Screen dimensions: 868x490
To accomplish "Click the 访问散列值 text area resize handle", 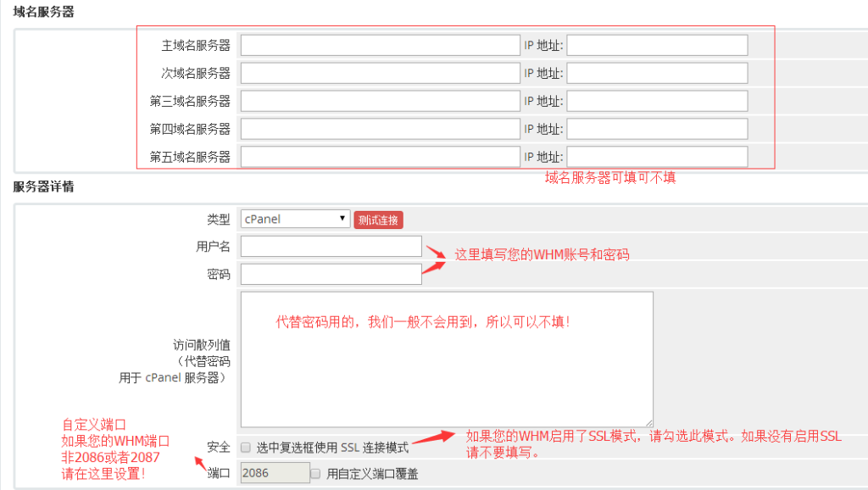I will [x=648, y=423].
